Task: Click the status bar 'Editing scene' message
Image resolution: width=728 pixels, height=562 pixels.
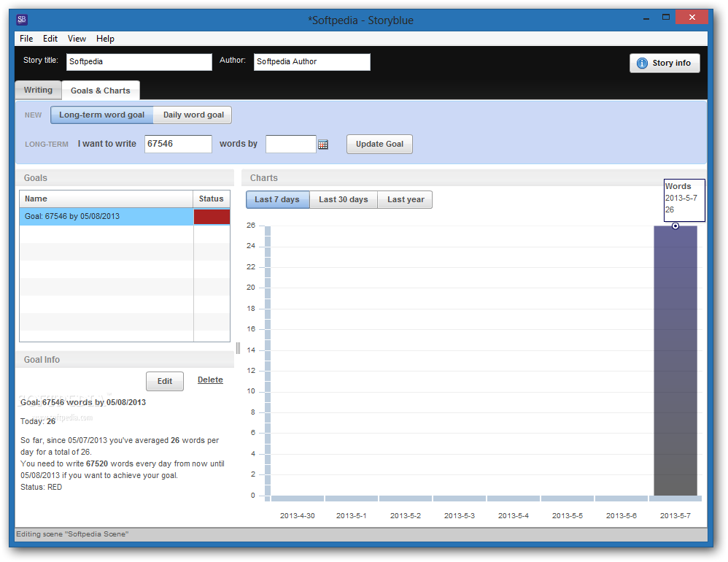Action: (x=72, y=534)
